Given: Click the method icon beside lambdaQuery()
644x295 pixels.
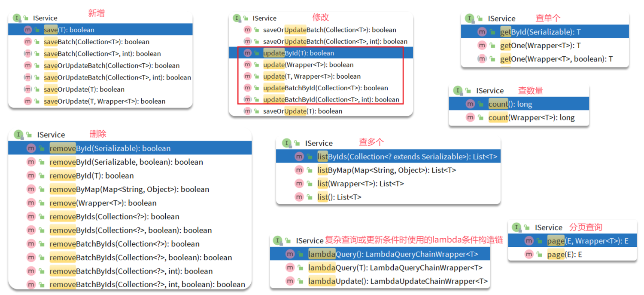Looking at the screenshot, I should (x=290, y=254).
